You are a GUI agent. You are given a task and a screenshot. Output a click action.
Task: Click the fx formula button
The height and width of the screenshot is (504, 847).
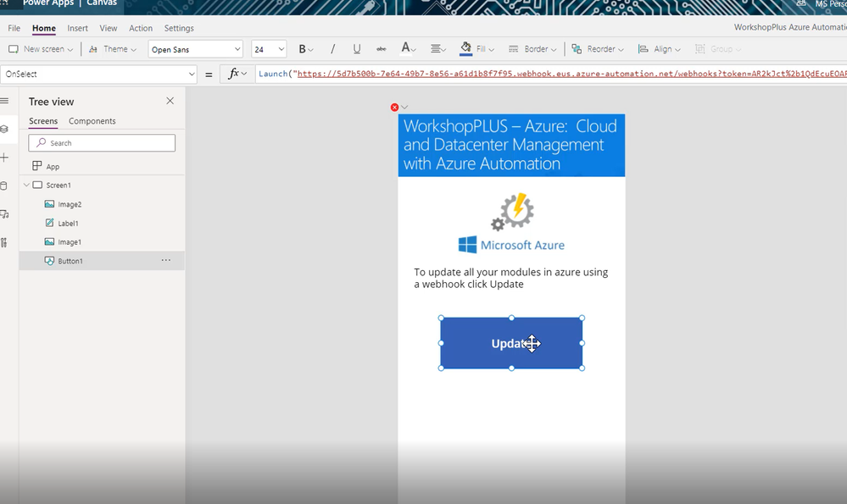tap(237, 74)
